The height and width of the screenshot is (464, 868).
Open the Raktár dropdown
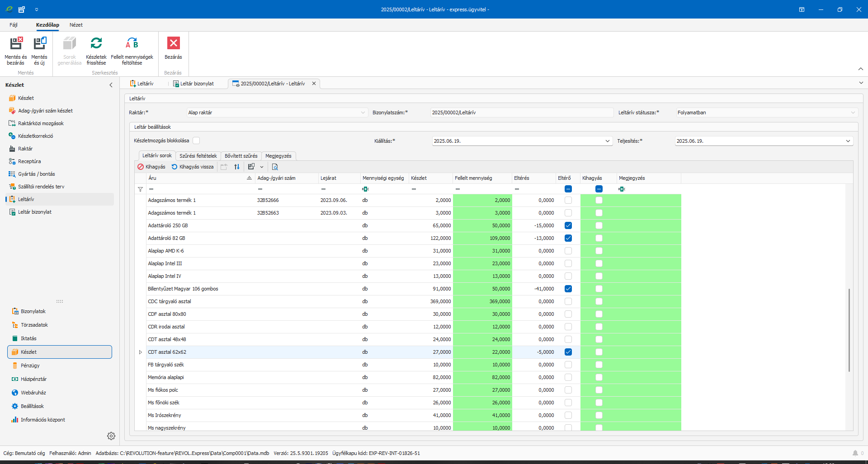(x=363, y=112)
